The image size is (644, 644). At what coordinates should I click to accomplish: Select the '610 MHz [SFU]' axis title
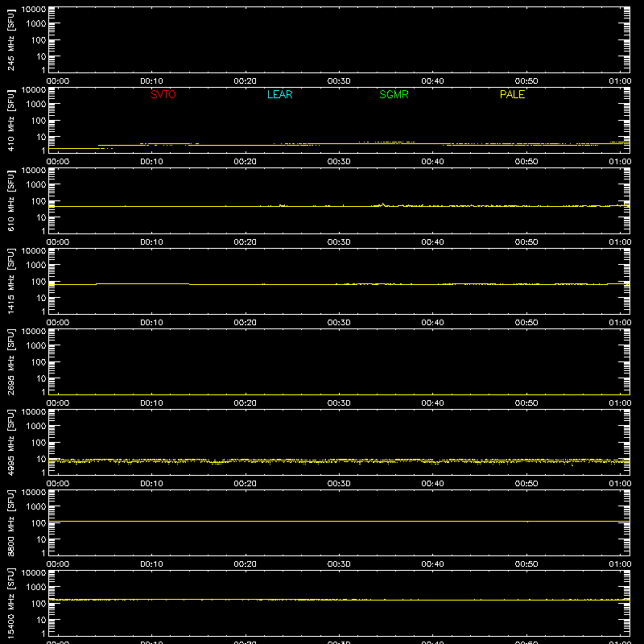click(10, 200)
